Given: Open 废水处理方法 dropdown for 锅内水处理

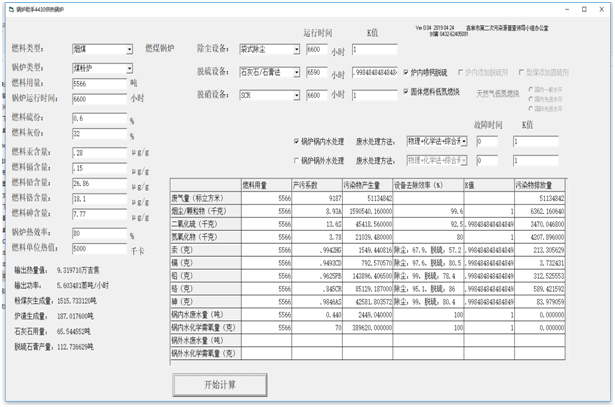Looking at the screenshot, I should pos(464,141).
